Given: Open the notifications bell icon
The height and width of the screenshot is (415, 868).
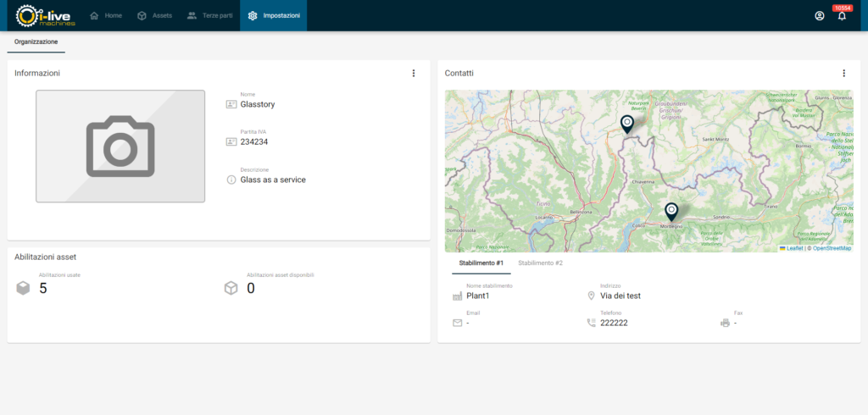Looking at the screenshot, I should [842, 15].
